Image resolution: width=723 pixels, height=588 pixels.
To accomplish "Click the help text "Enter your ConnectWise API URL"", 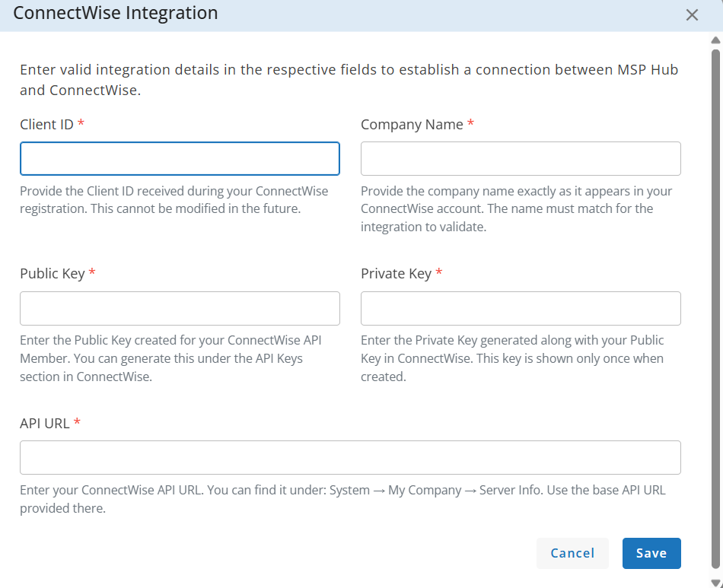I will click(x=342, y=498).
